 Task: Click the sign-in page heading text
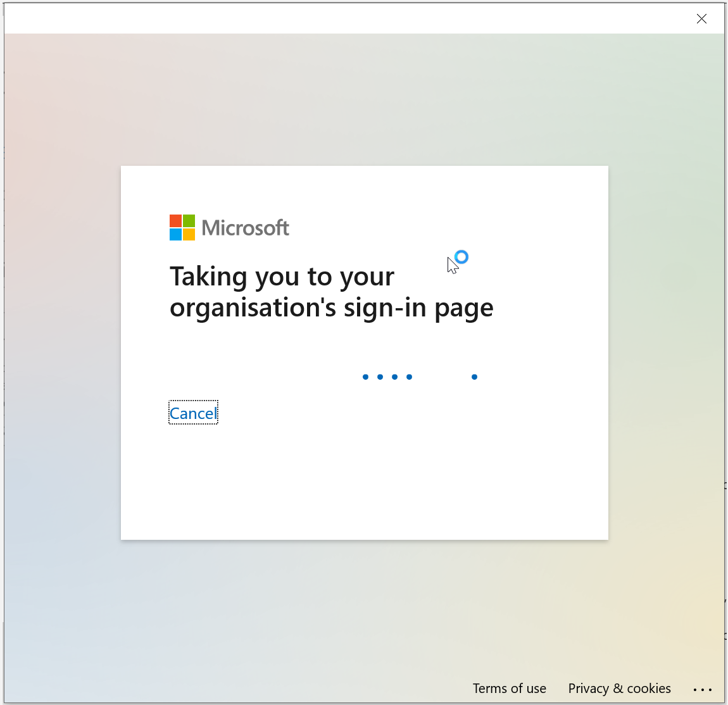point(331,292)
